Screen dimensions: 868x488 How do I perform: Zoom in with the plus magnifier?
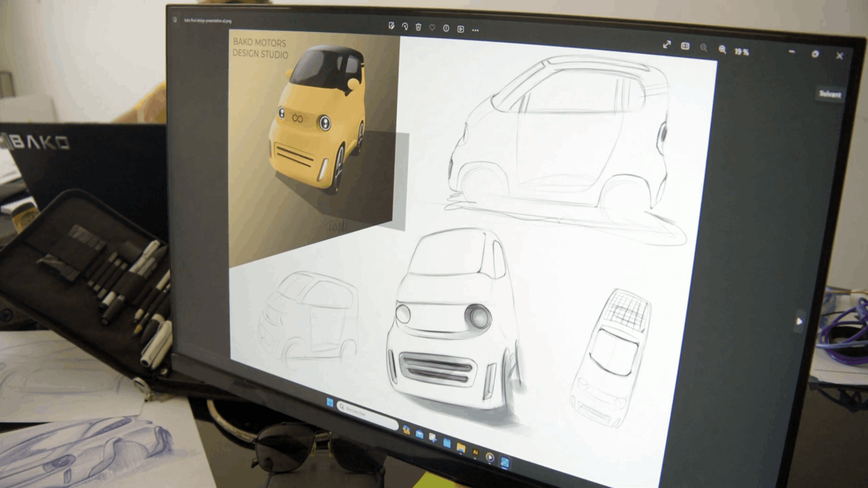point(722,49)
